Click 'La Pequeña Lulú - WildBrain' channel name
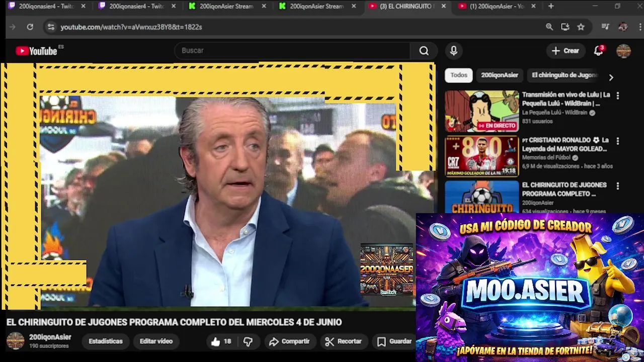This screenshot has width=644, height=362. pyautogui.click(x=554, y=113)
